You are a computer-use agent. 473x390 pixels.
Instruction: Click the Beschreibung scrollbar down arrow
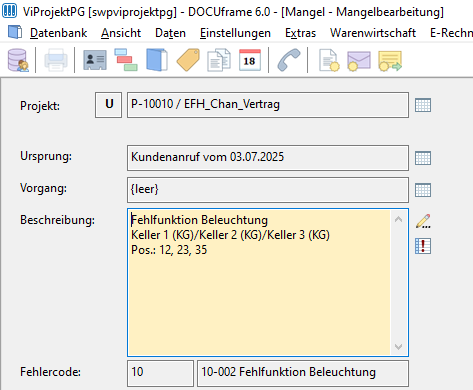(398, 347)
